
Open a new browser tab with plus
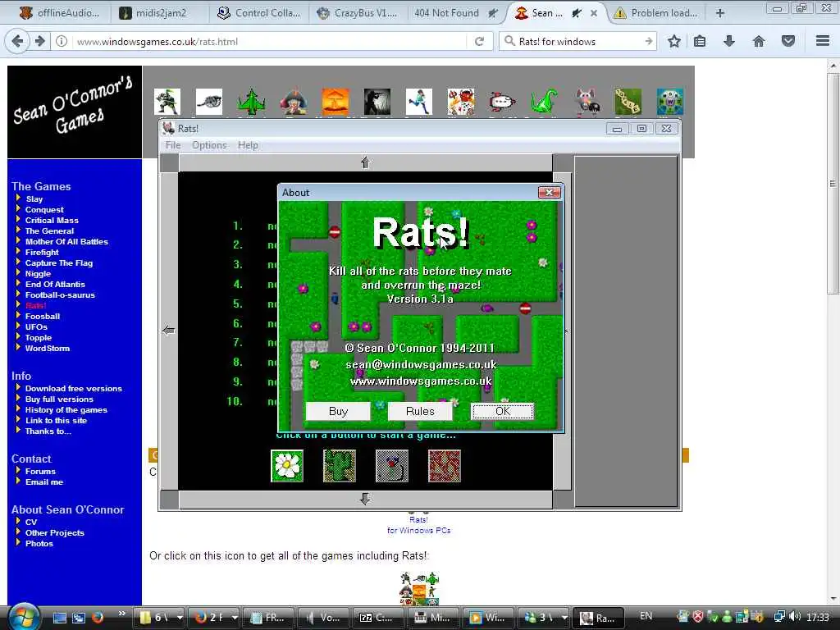(x=720, y=13)
